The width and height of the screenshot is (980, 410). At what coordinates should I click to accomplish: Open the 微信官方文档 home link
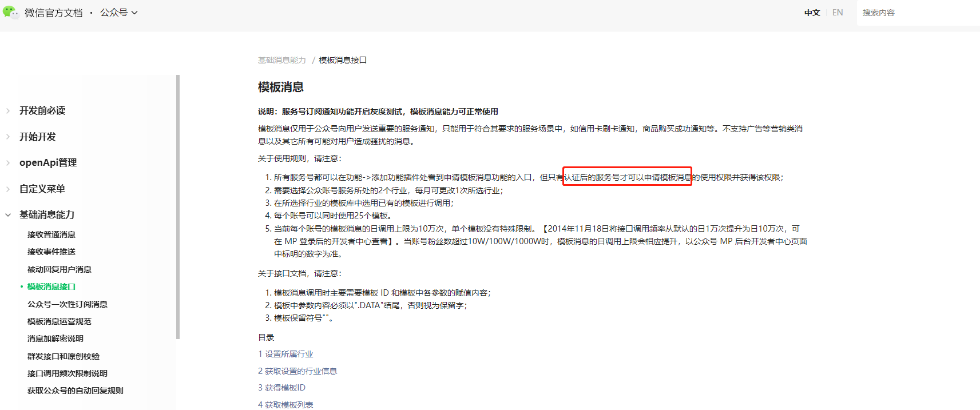coord(53,13)
